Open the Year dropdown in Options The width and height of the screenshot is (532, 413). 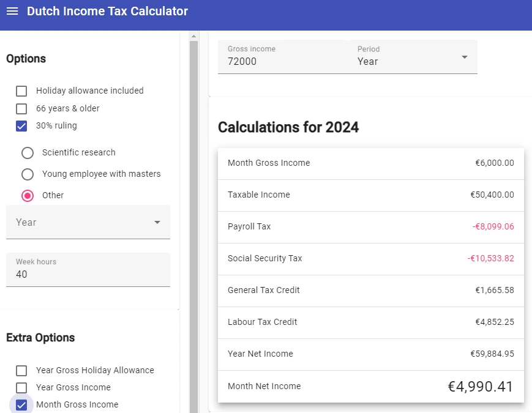88,222
